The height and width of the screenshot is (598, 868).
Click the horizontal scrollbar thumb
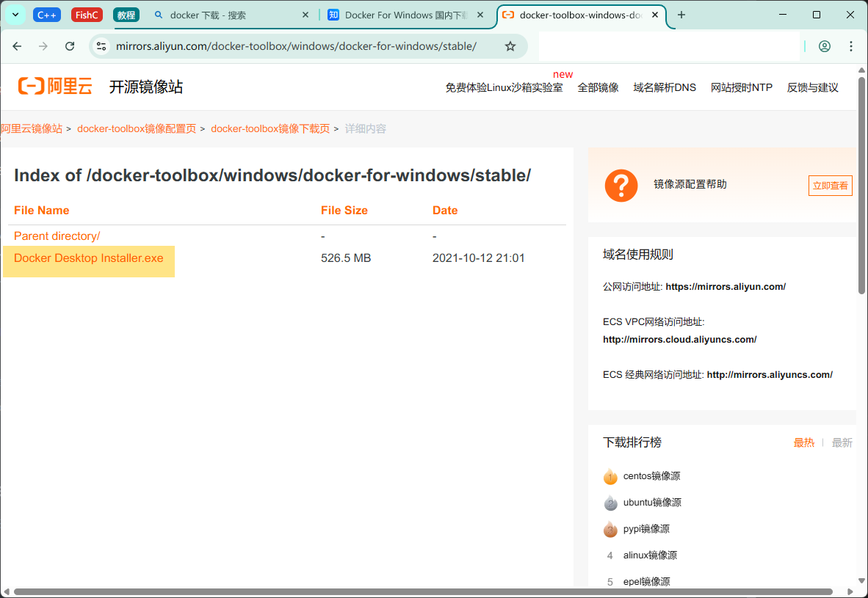423,592
